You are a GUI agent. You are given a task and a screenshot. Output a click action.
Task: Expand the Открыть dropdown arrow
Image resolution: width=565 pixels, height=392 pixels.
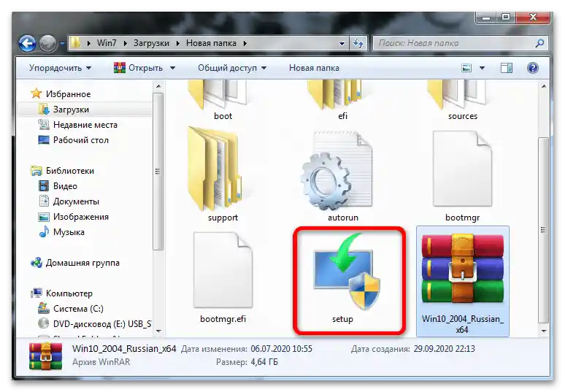tap(172, 68)
